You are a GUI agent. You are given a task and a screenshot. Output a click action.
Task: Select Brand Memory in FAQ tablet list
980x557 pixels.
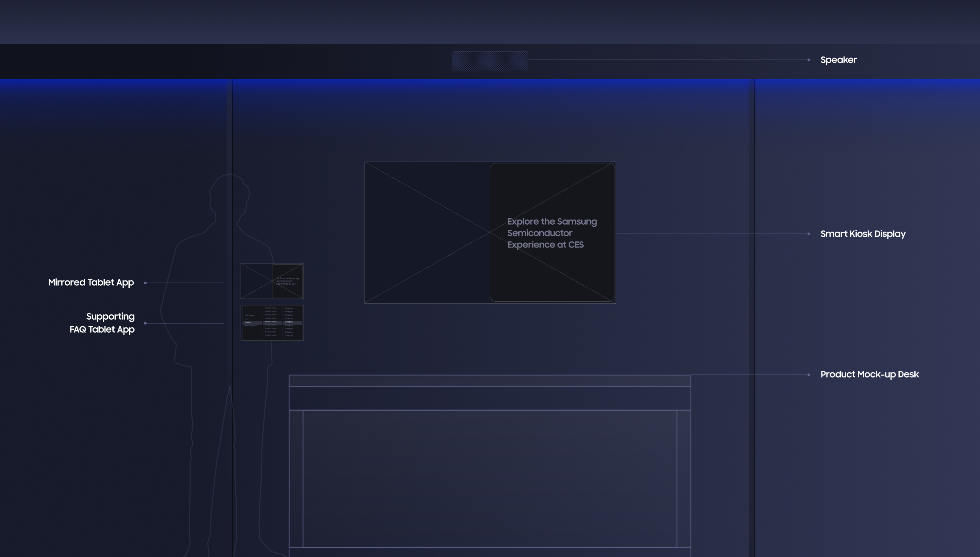[251, 326]
